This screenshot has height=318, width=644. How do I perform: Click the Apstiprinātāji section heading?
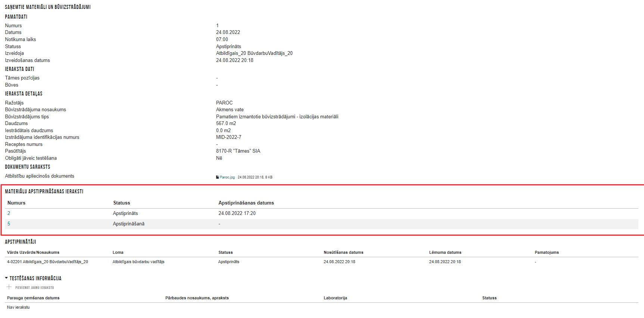(21, 242)
